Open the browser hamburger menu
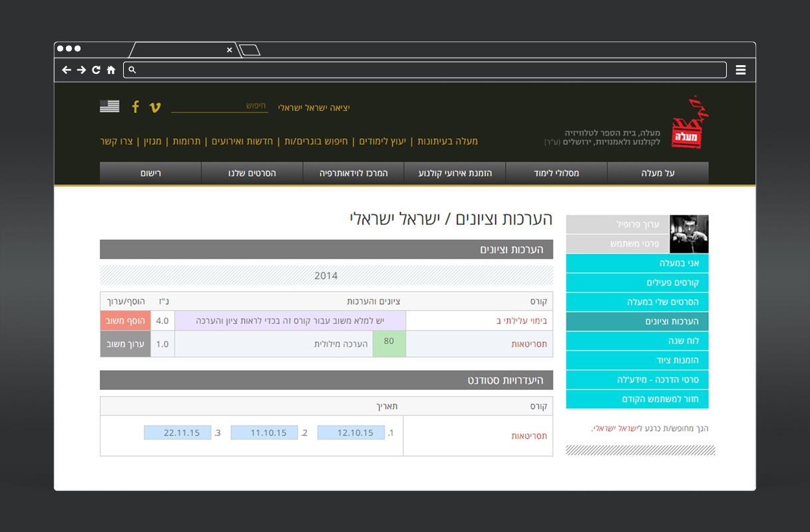Viewport: 810px width, 532px height. click(741, 70)
